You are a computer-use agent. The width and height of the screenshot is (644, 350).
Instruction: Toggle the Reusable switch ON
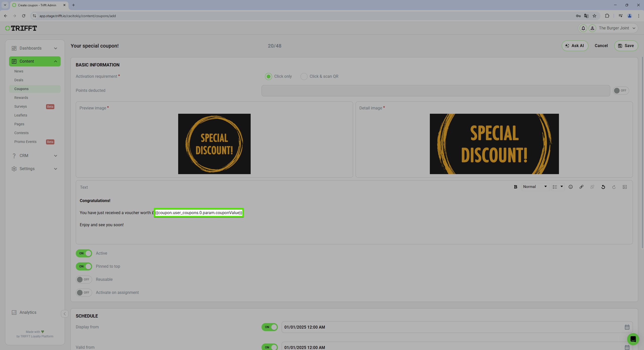[84, 279]
